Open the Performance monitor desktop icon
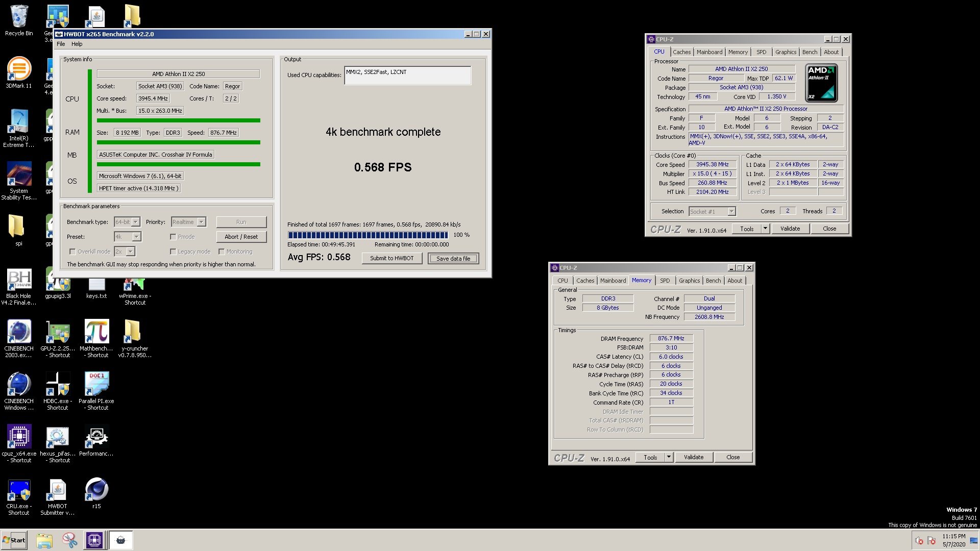The width and height of the screenshot is (980, 551). click(x=96, y=441)
